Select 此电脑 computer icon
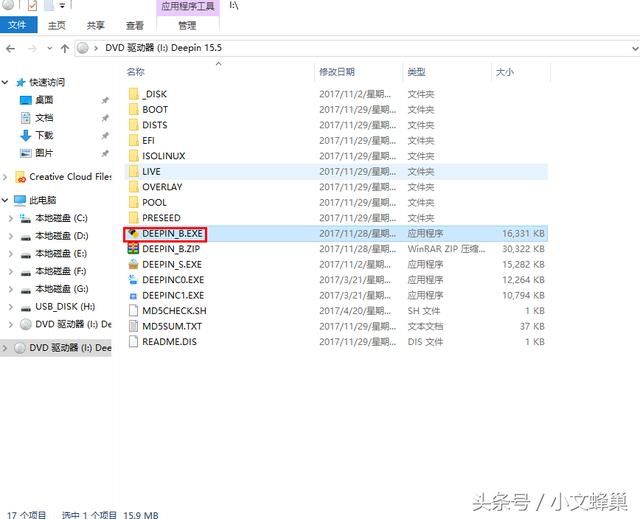Viewport: 640px width, 519px height. (20, 200)
